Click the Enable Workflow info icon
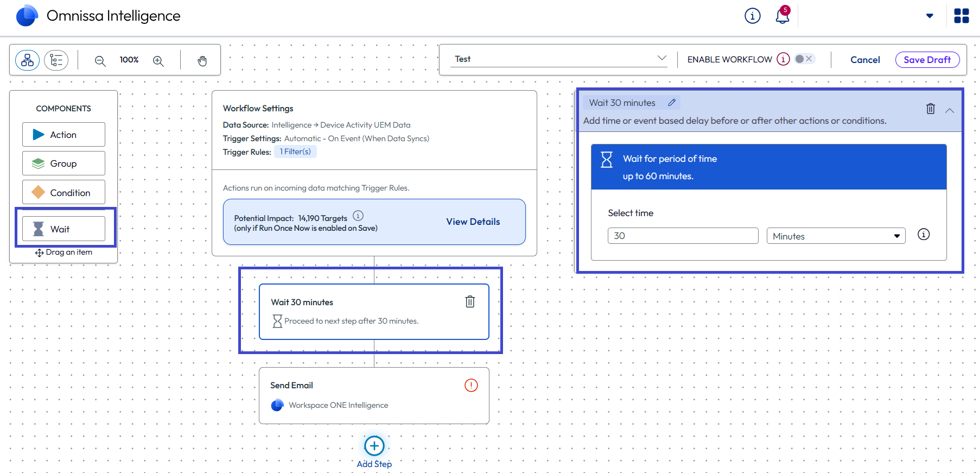The image size is (980, 473). pos(783,59)
